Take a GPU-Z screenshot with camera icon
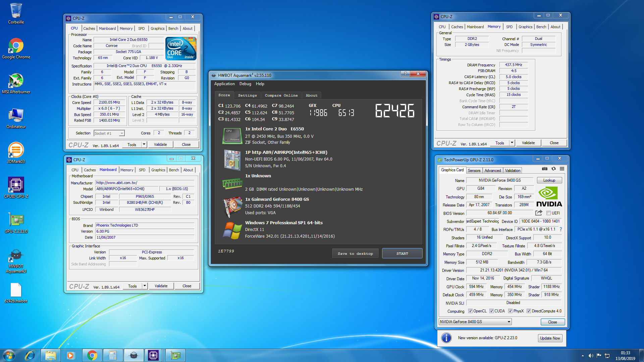The width and height of the screenshot is (644, 362). click(545, 169)
